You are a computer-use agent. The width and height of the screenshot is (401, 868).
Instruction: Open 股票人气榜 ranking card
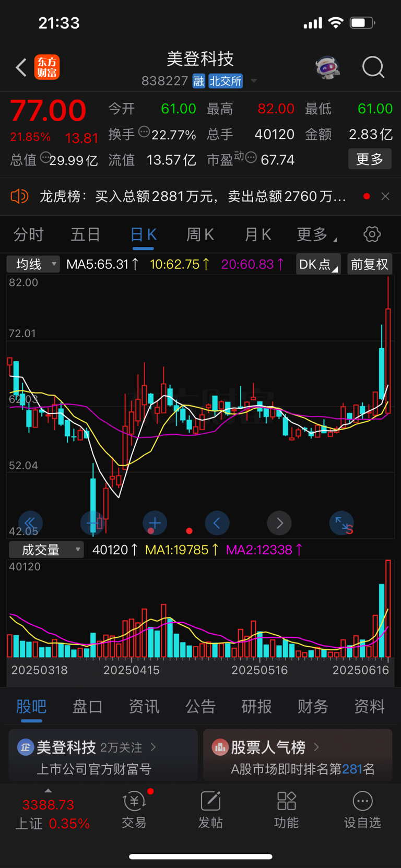pyautogui.click(x=298, y=756)
